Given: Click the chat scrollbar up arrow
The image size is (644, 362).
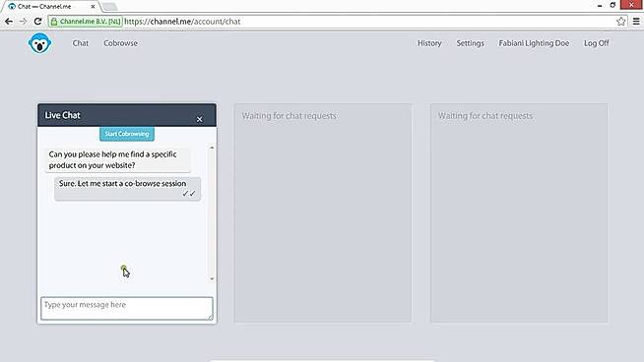Looking at the screenshot, I should pyautogui.click(x=212, y=148).
